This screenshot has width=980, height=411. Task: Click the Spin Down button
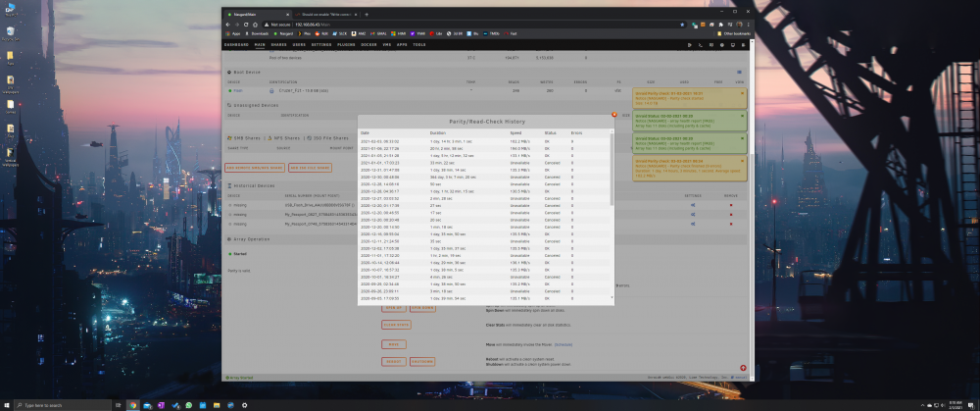[422, 308]
